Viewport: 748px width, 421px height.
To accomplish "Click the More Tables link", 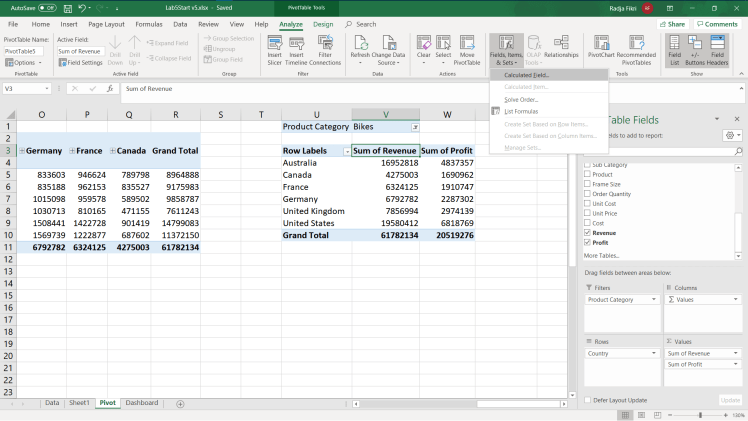I will (601, 256).
